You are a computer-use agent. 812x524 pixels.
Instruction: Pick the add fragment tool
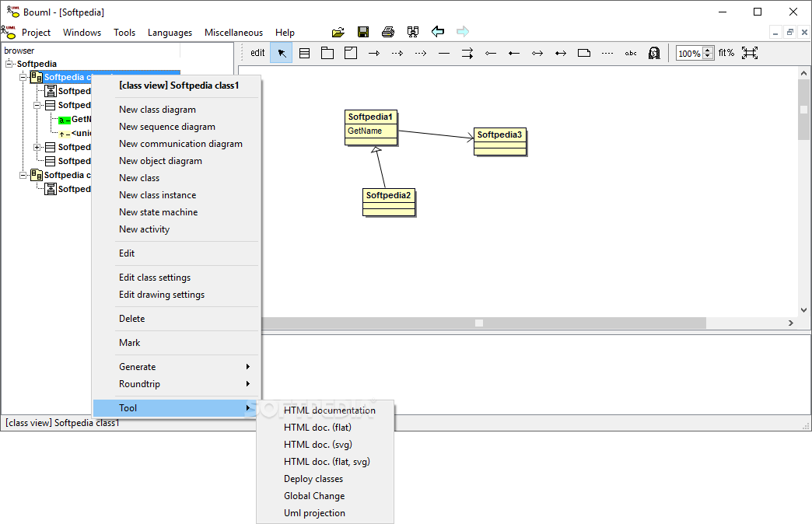(x=351, y=53)
